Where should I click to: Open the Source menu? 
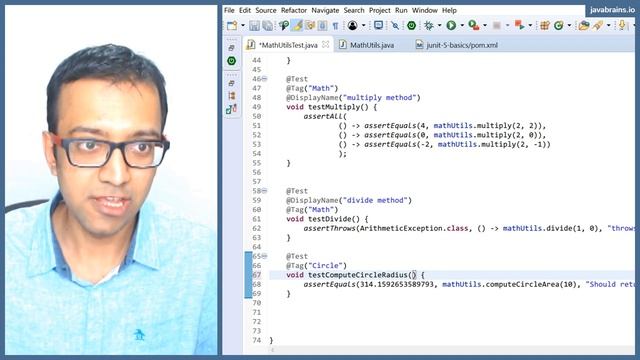(266, 10)
